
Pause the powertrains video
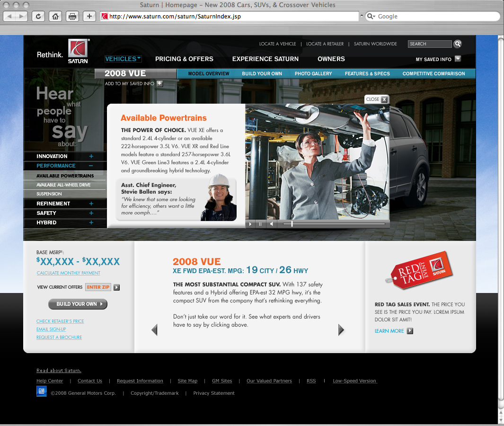click(260, 224)
